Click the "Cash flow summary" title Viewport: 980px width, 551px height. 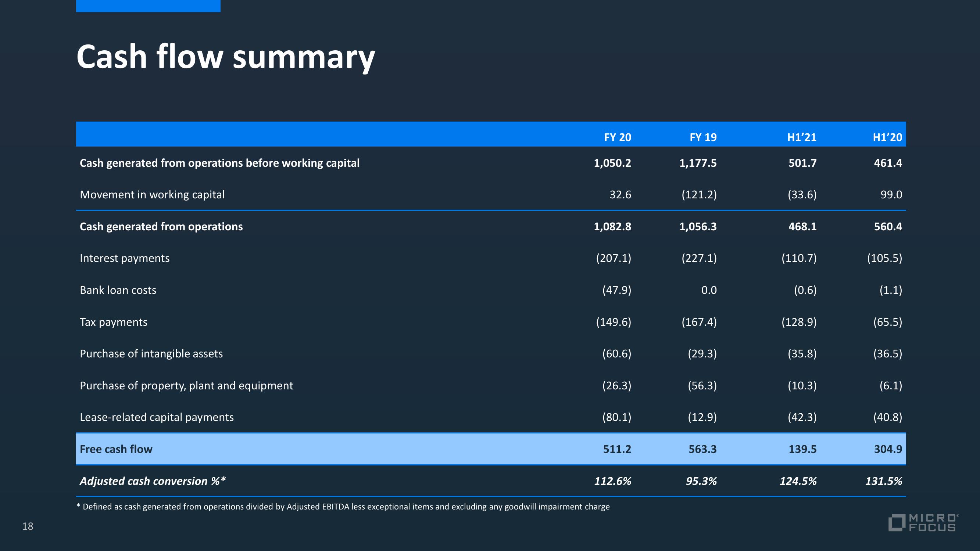(x=226, y=57)
